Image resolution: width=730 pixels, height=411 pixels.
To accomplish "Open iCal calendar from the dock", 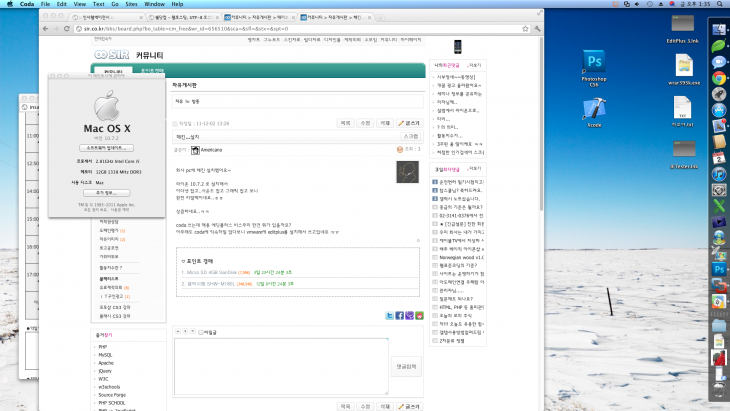I will [x=719, y=158].
